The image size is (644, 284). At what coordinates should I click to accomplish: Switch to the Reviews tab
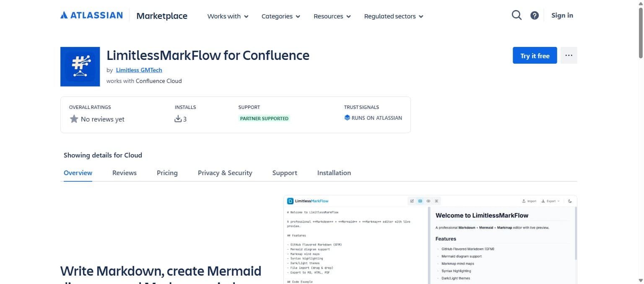(x=124, y=173)
